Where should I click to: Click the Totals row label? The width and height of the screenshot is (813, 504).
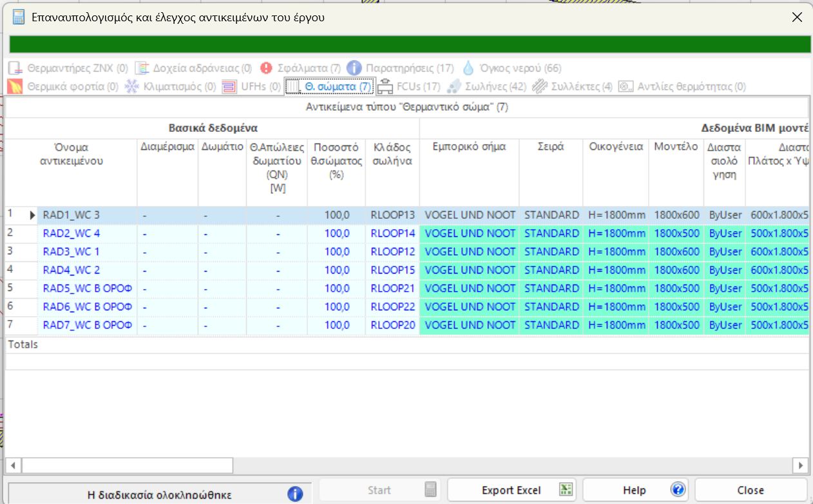pyautogui.click(x=23, y=345)
